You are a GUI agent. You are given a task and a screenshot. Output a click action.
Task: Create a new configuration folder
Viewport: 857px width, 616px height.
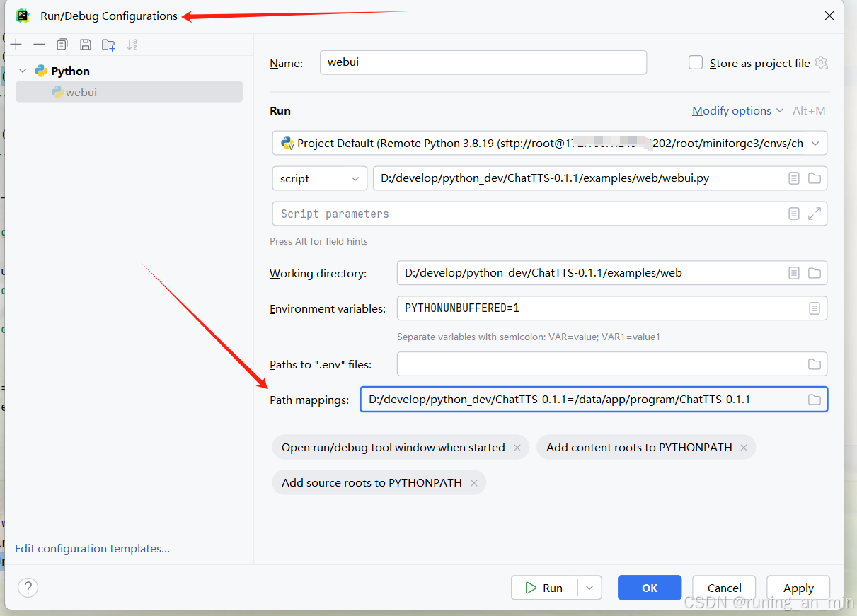click(108, 44)
